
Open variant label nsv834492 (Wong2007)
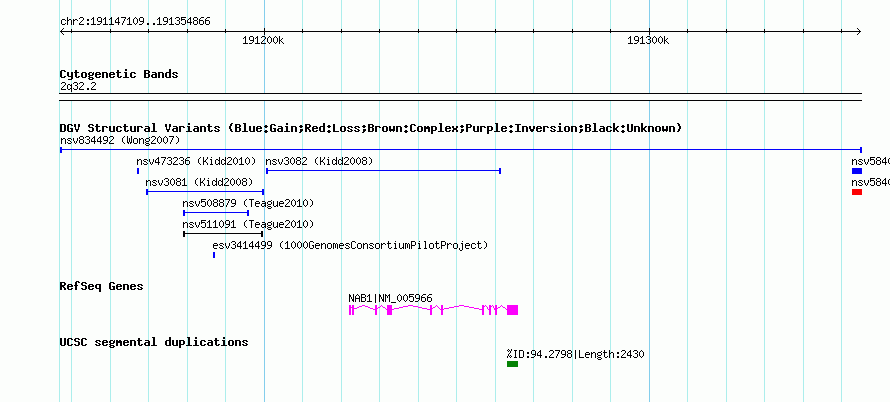(x=120, y=140)
